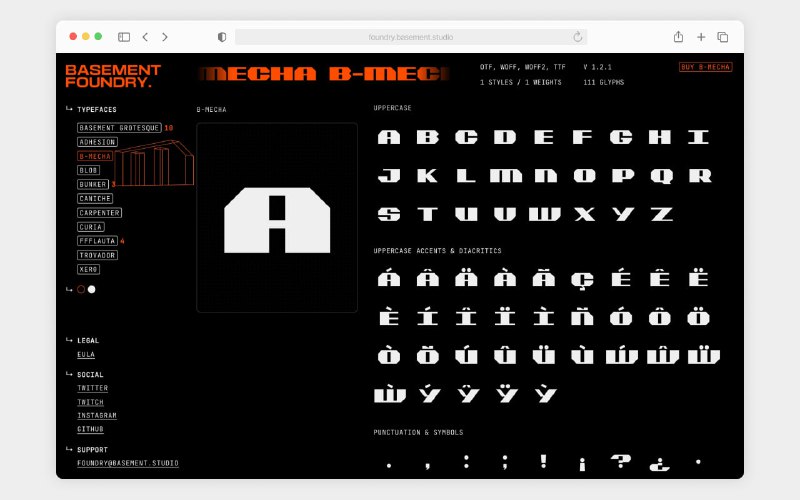This screenshot has width=800, height=500.
Task: Pick the É acute glyph
Action: click(x=621, y=278)
